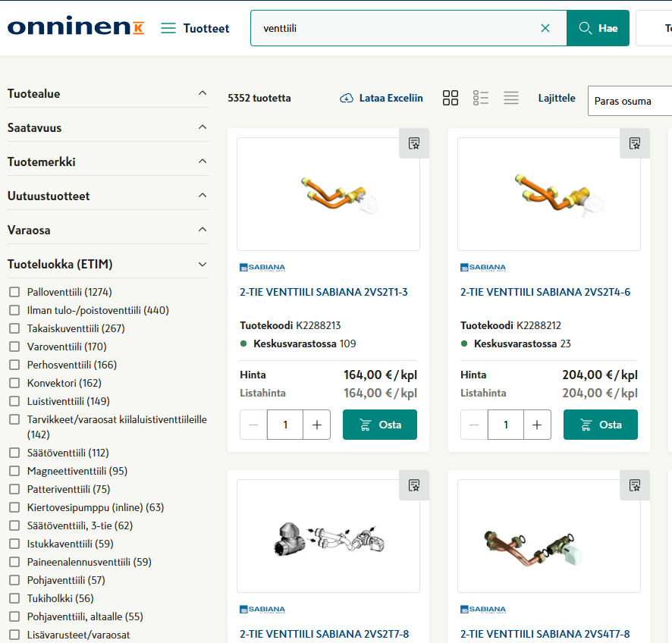Check the Paineenalennusventtiili (59) filter
Image resolution: width=672 pixels, height=643 pixels.
click(14, 562)
